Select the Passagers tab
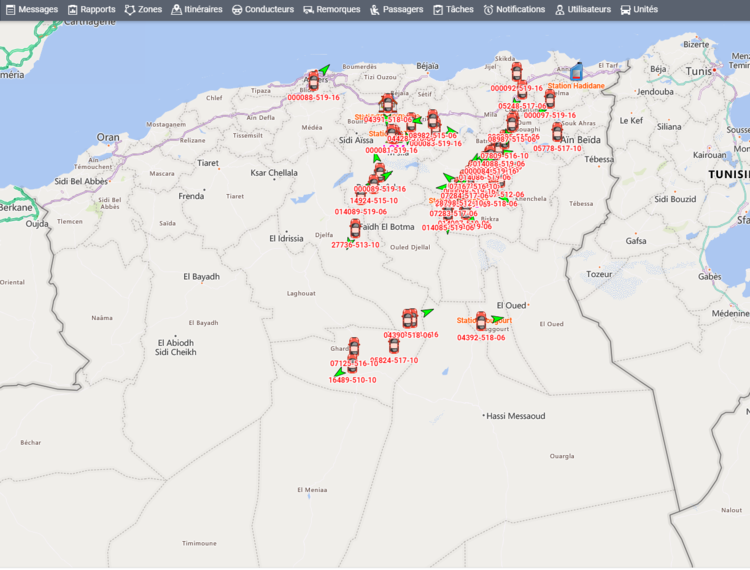The image size is (750, 570). click(396, 10)
